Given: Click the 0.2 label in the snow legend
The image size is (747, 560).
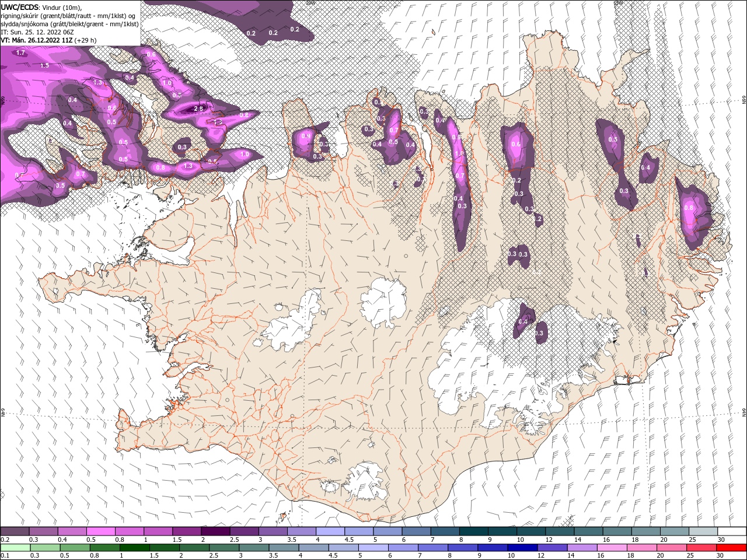Looking at the screenshot, I should pos(5,540).
